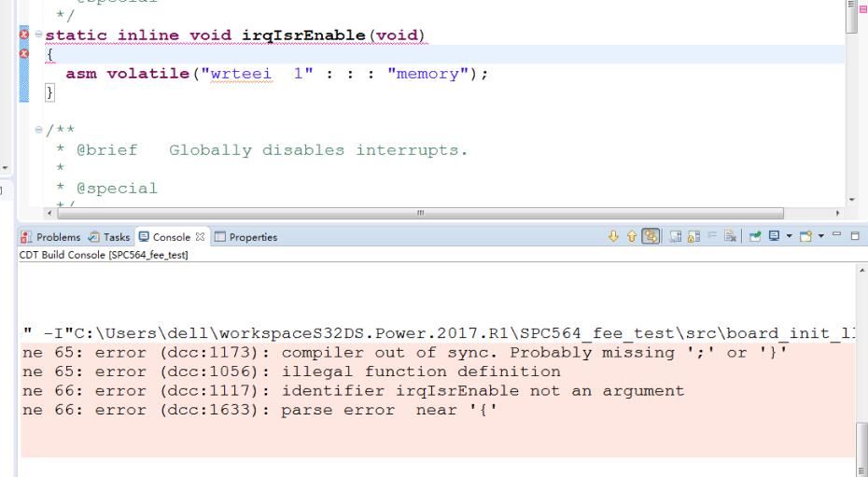868x477 pixels.
Task: Click error marker beside irqIsrEnable declaration
Action: point(24,35)
